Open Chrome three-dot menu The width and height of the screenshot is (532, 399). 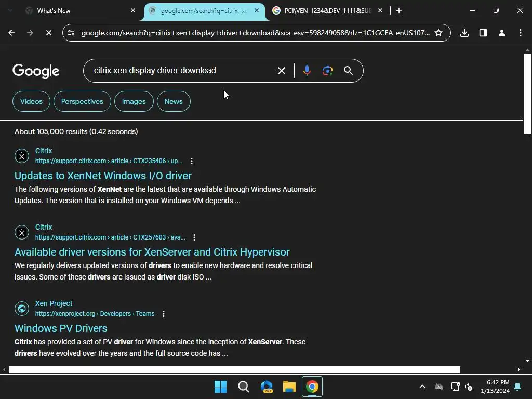[521, 33]
